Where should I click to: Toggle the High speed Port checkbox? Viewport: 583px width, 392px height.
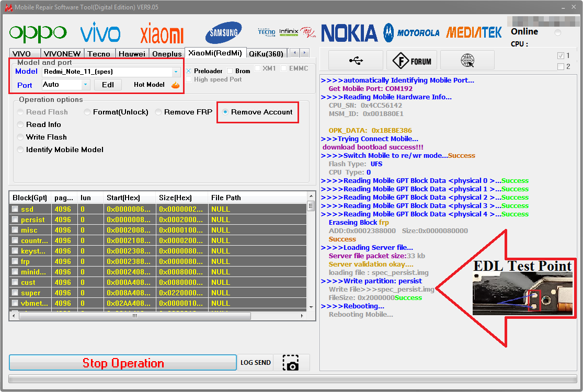(x=189, y=79)
